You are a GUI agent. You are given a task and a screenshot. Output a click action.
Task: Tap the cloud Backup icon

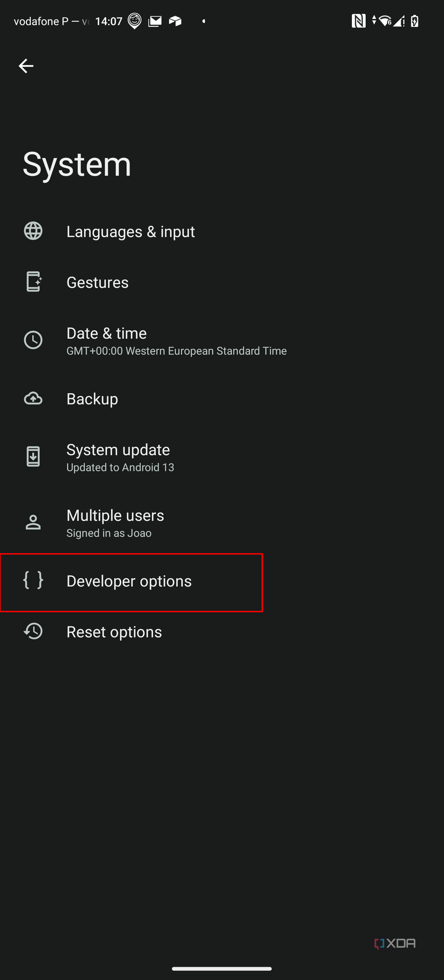click(x=33, y=398)
